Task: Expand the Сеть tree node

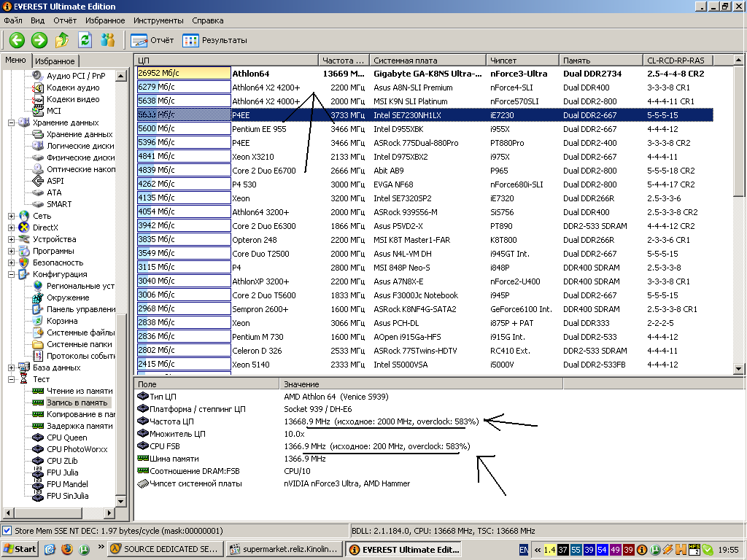Action: click(11, 216)
